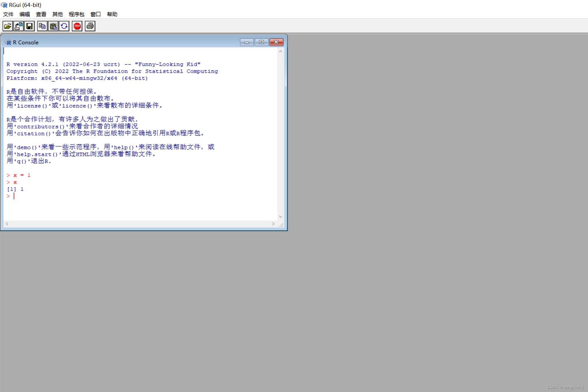Open the 窗口 menu

click(x=96, y=14)
